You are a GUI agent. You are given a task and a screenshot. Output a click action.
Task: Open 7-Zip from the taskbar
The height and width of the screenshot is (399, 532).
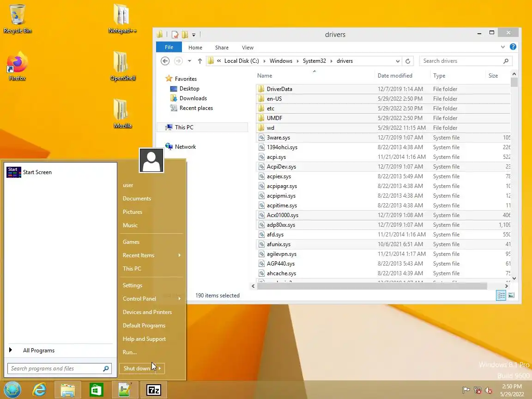154,390
